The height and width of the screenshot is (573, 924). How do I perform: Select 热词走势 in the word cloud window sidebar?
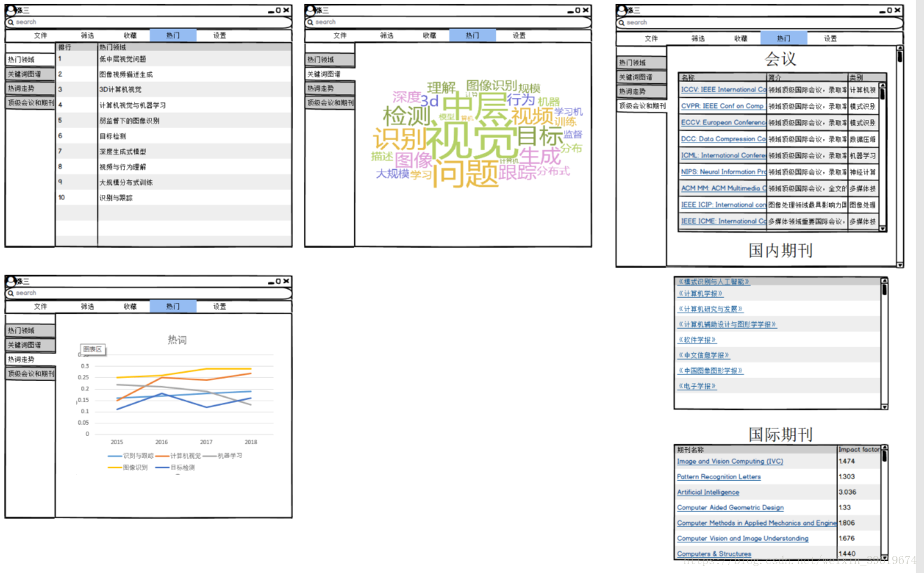tap(330, 88)
